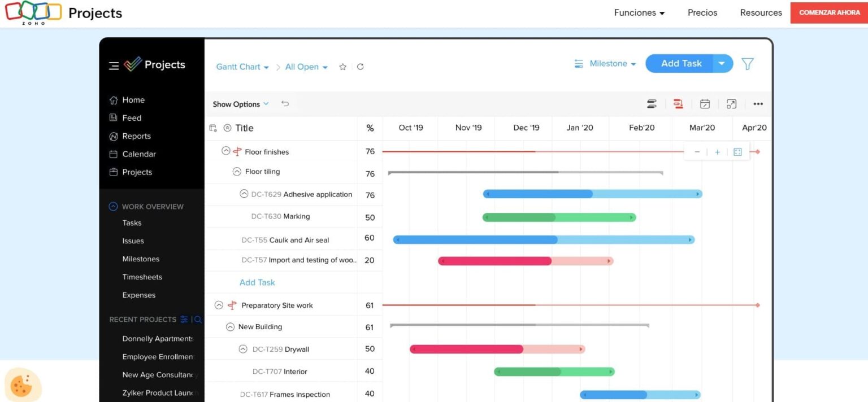This screenshot has height=402, width=868.
Task: Collapse the Preparatory Site work milestone
Action: [219, 305]
